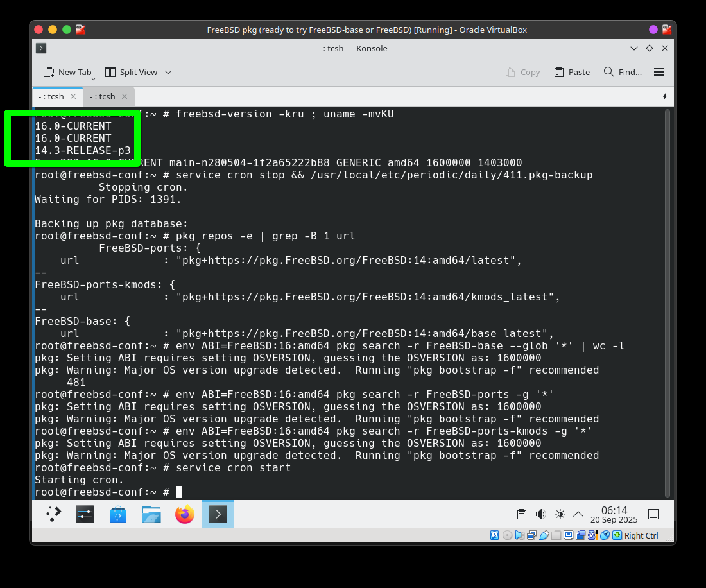Screen dimensions: 706x588
Task: Click the text '14.3-RELEASE-p3'
Action: point(83,150)
